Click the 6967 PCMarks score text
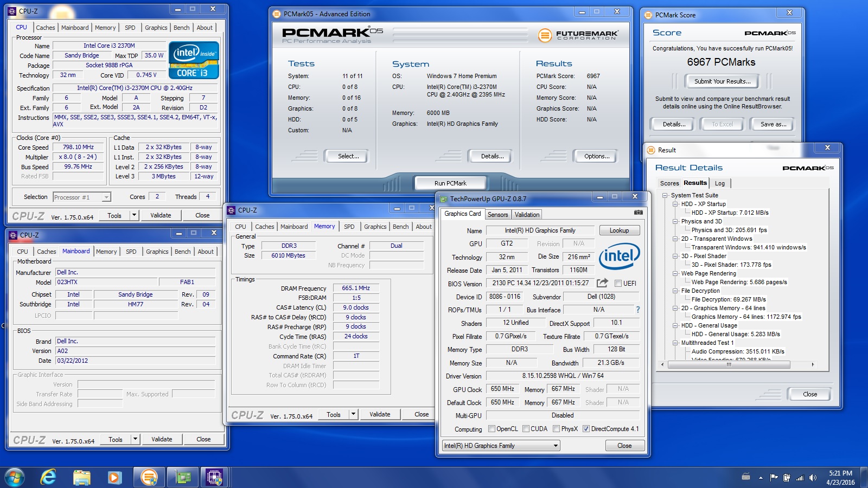Image resolution: width=868 pixels, height=488 pixels. pyautogui.click(x=721, y=62)
